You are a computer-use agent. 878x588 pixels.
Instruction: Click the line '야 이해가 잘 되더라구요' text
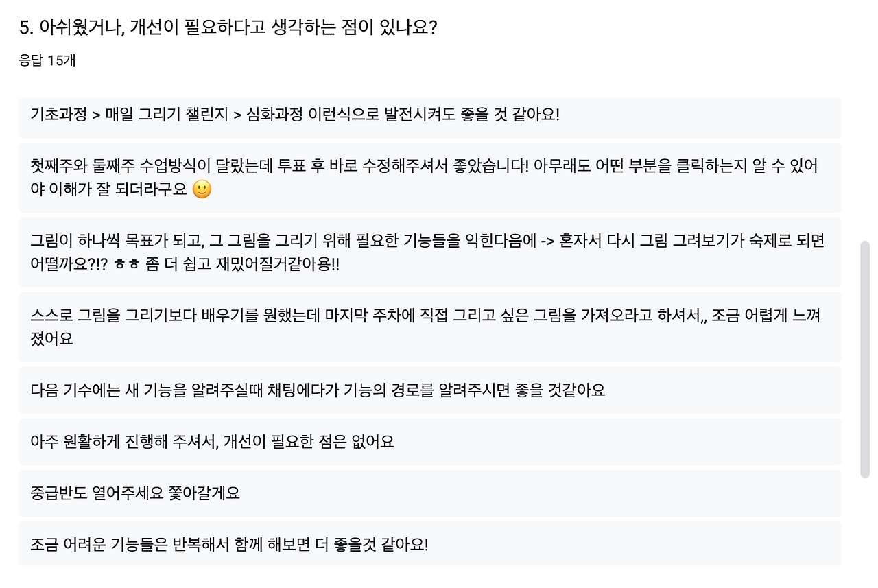click(x=108, y=190)
